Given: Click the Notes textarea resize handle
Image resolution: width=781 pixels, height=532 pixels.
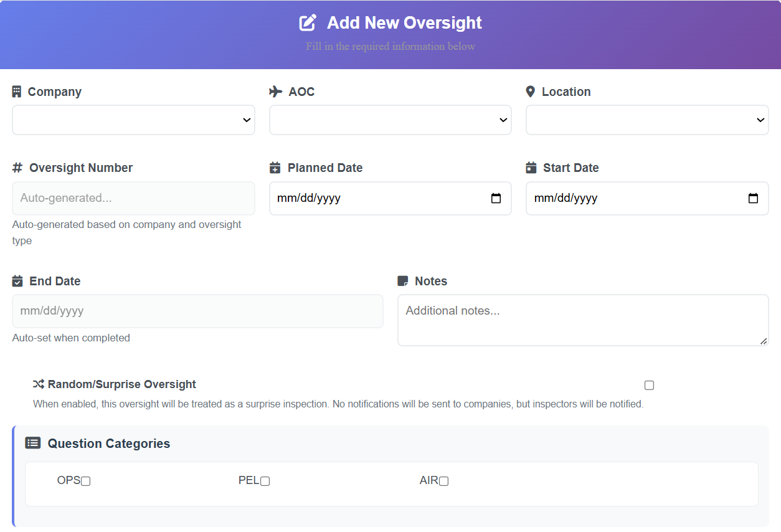Looking at the screenshot, I should 763,341.
